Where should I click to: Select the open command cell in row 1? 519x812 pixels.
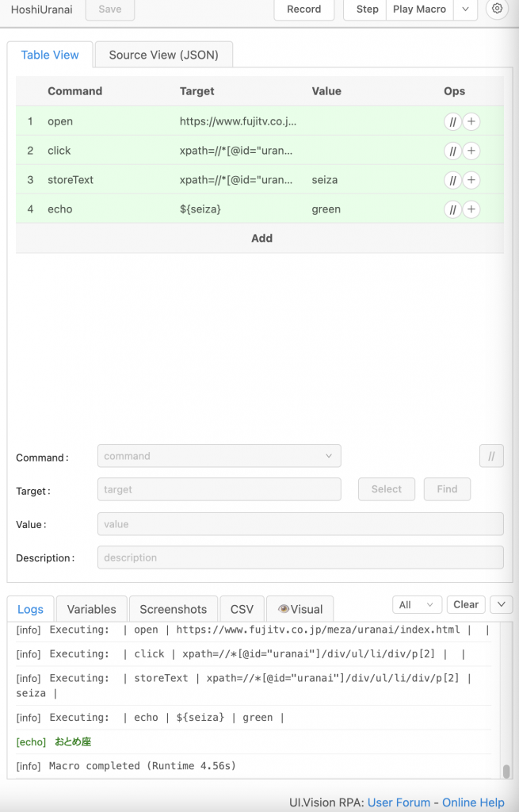coord(60,121)
